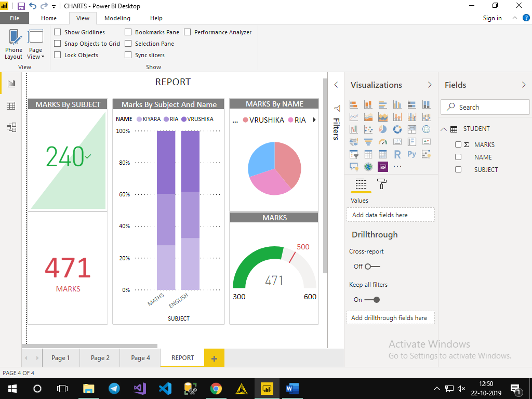
Task: Switch to Model view in left sidebar
Action: pos(11,127)
